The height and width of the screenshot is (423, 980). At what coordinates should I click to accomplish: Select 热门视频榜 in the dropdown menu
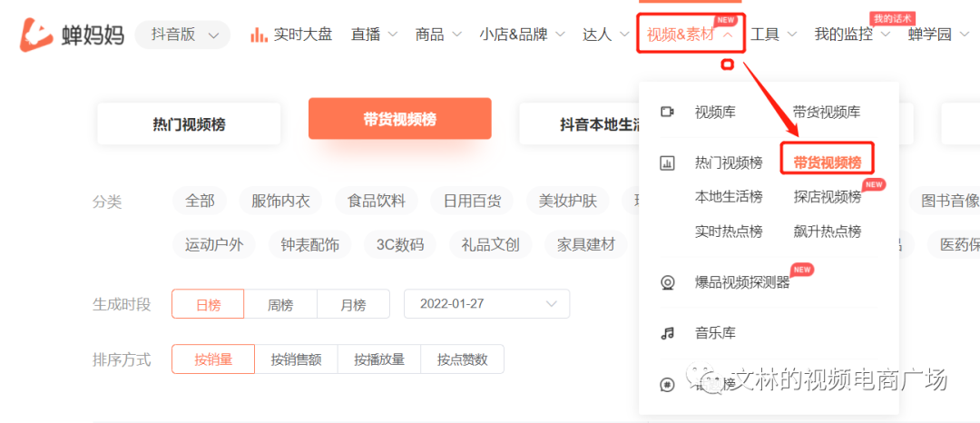pyautogui.click(x=729, y=163)
